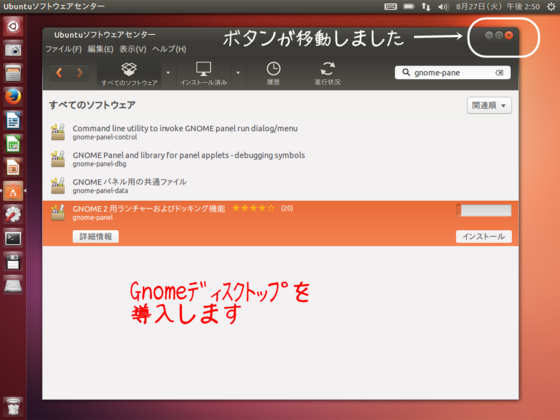
Task: Open the Files manager in launcher
Action: click(x=13, y=73)
